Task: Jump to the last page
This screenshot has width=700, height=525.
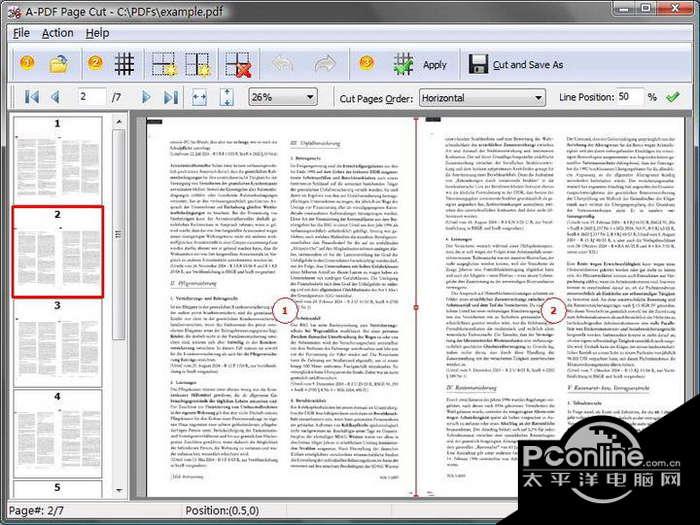Action: coord(171,97)
